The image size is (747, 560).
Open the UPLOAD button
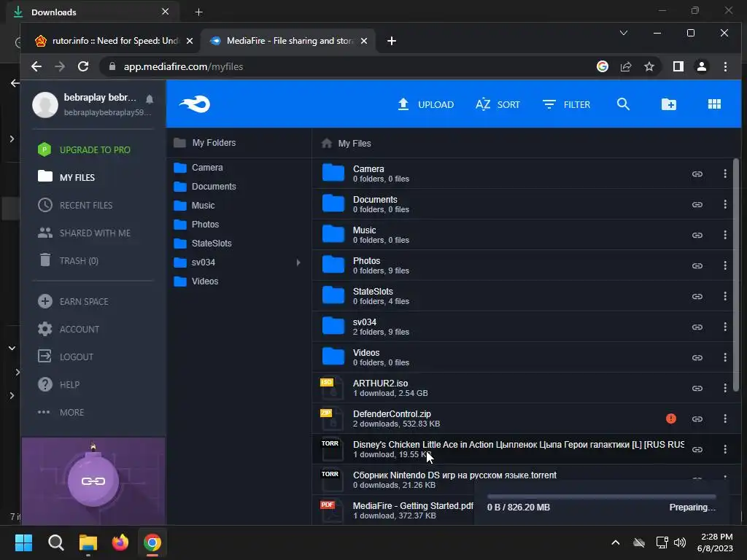coord(425,104)
